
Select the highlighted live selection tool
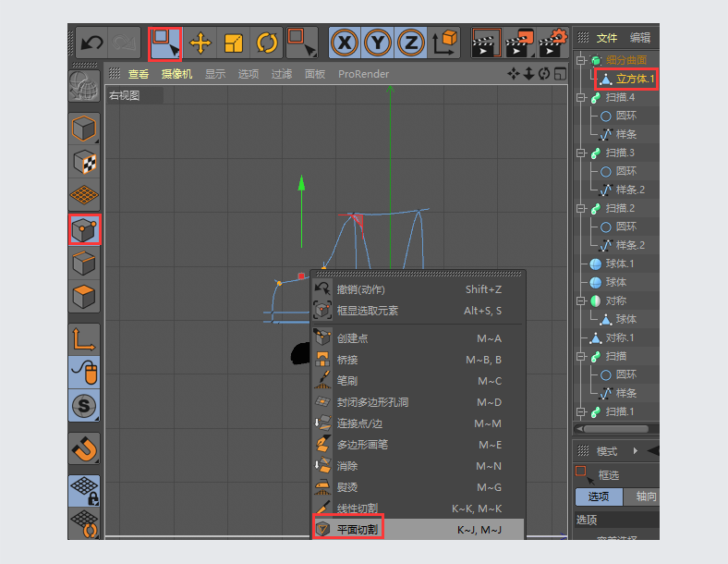click(x=165, y=43)
